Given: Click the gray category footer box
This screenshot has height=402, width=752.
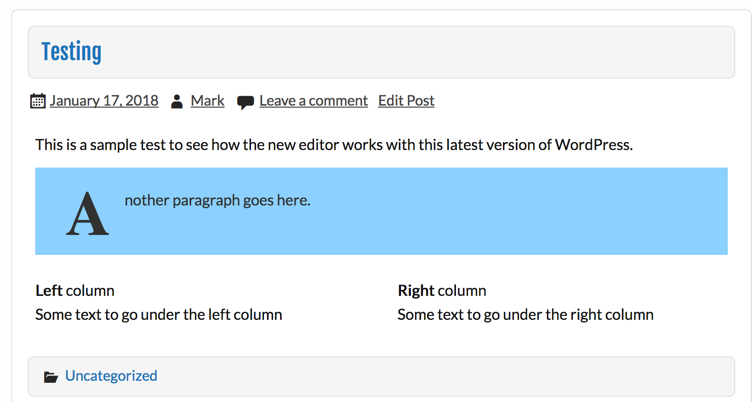Looking at the screenshot, I should point(381,377).
